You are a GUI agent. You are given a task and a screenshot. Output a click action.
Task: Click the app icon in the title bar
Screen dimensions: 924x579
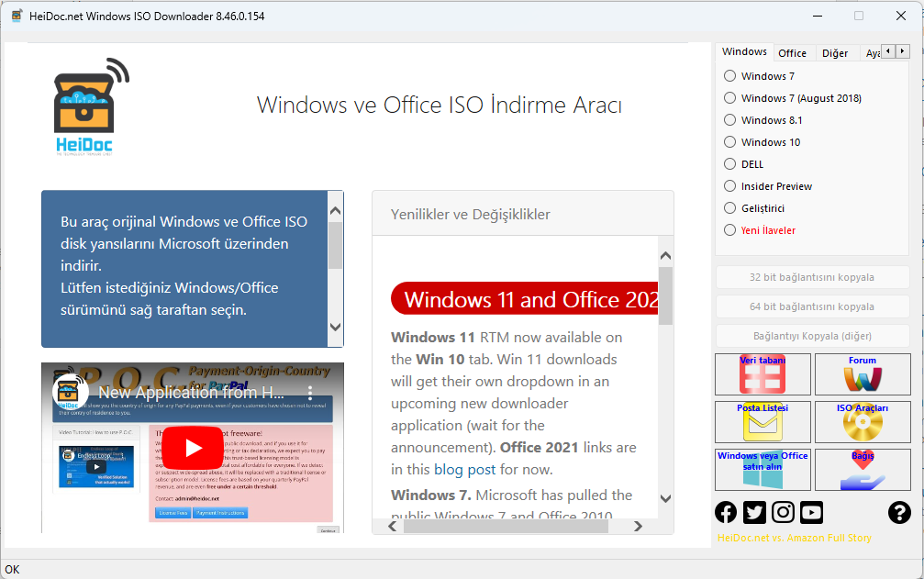click(17, 16)
